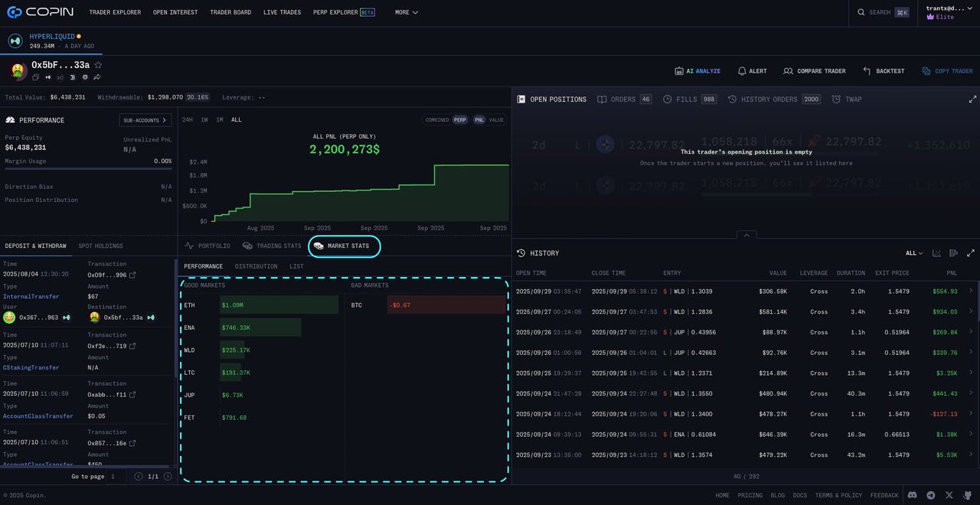Open the history ALL filter dropdown

tap(914, 253)
